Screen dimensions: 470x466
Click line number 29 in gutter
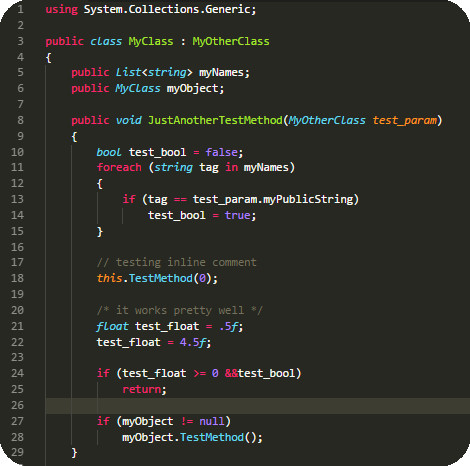pyautogui.click(x=17, y=452)
